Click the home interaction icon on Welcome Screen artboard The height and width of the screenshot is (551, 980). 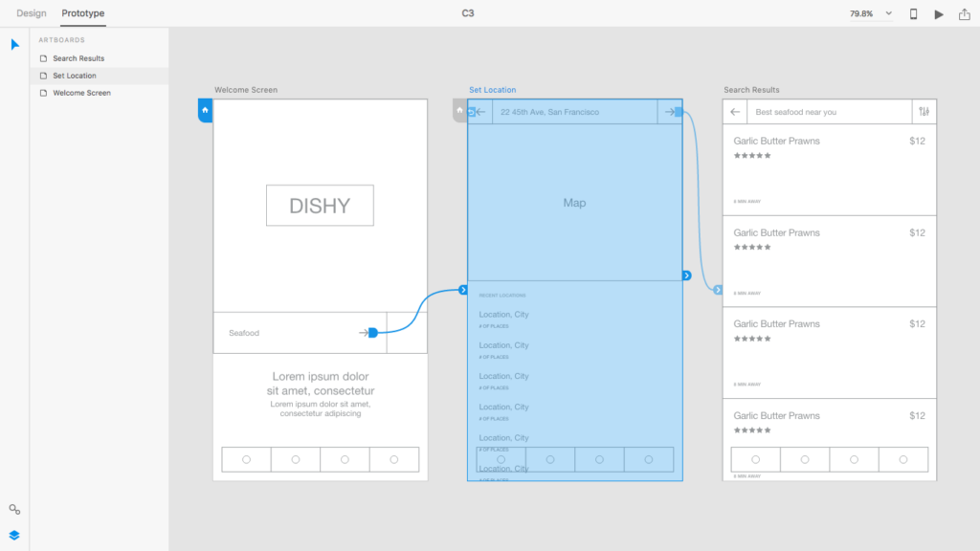204,111
